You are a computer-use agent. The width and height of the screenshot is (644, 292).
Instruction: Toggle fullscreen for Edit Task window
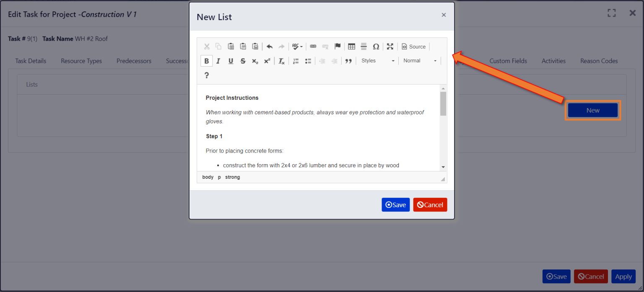[612, 13]
